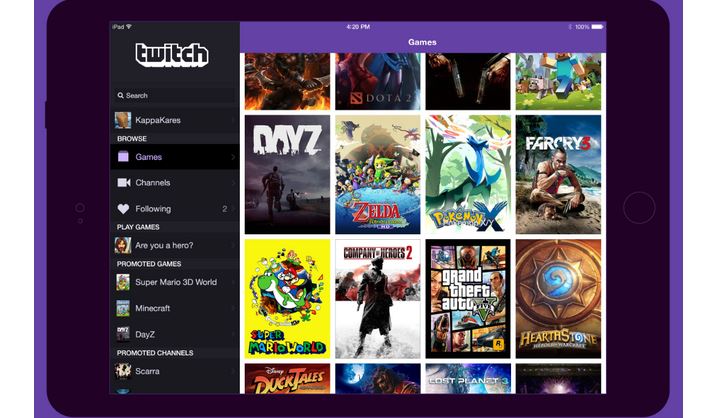Expand the Scarra row chevron
This screenshot has width=709, height=418.
[233, 371]
